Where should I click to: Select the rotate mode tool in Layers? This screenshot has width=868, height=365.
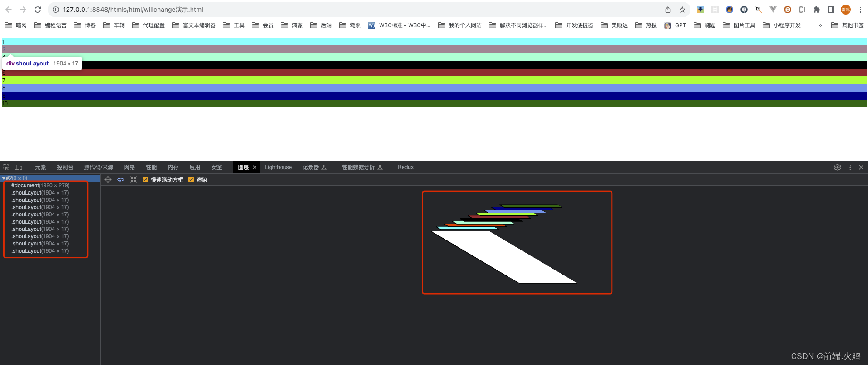(x=121, y=180)
